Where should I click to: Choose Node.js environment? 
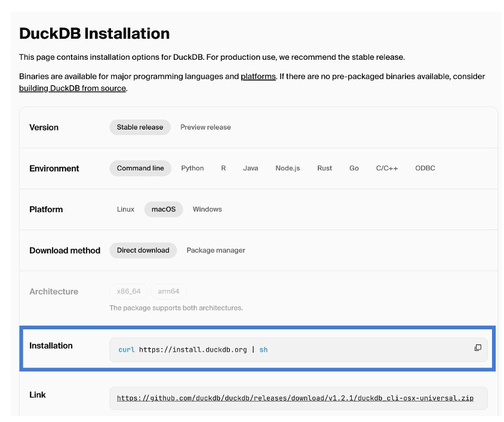click(x=288, y=168)
